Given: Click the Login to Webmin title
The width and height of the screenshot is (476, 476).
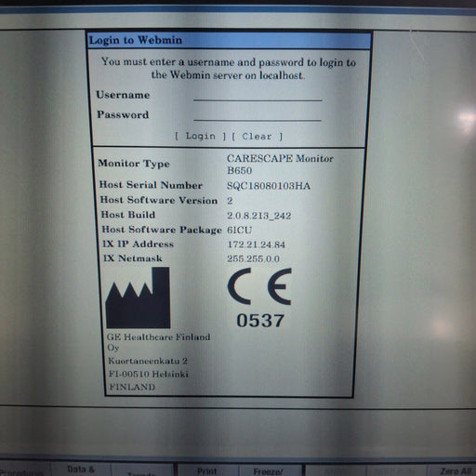Looking at the screenshot, I should (x=136, y=40).
